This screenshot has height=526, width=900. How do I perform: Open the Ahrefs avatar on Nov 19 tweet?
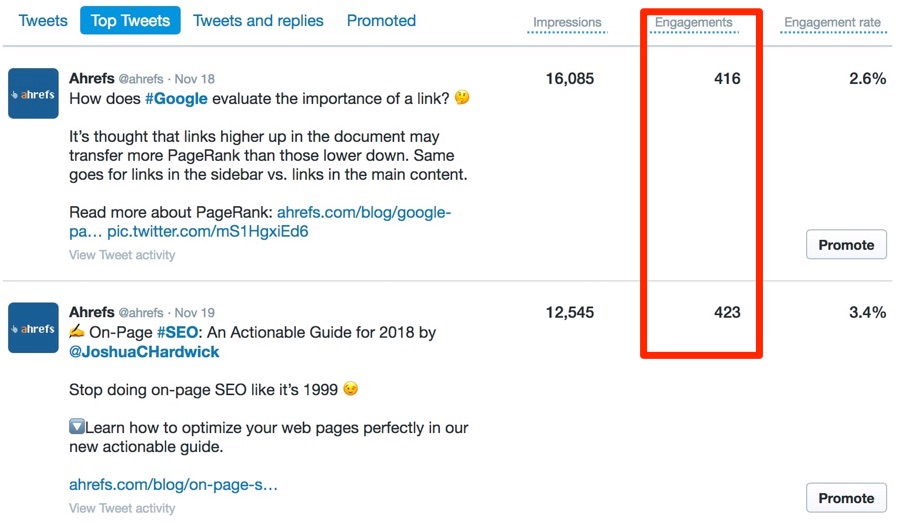click(x=33, y=328)
